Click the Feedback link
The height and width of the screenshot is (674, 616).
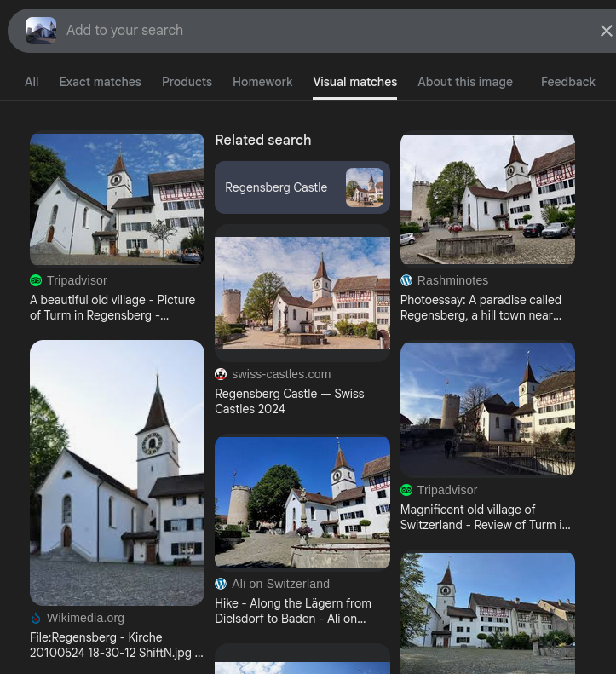(x=567, y=82)
